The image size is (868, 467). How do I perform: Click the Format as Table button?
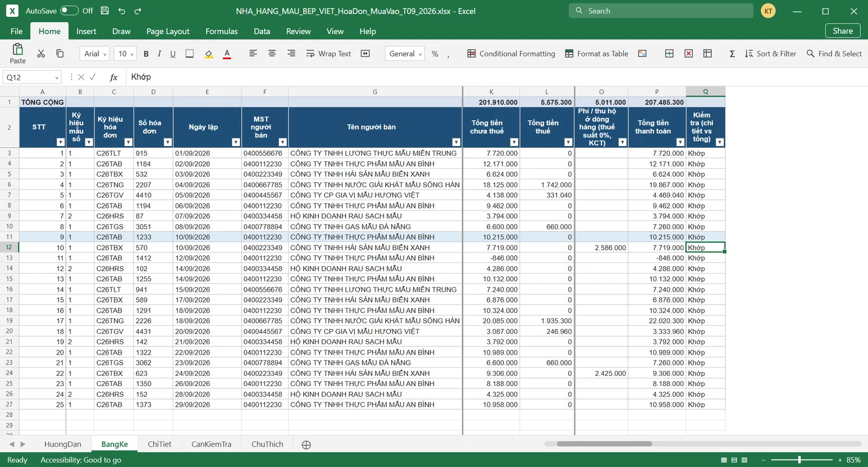(x=596, y=54)
